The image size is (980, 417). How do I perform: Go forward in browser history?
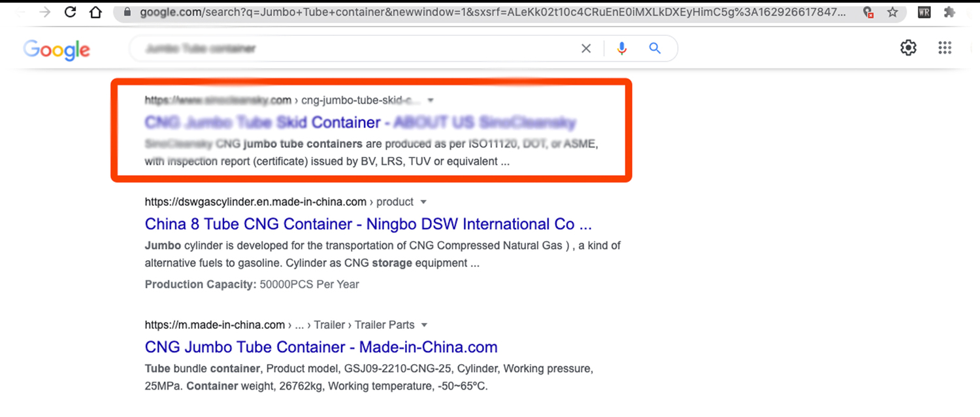pyautogui.click(x=45, y=12)
